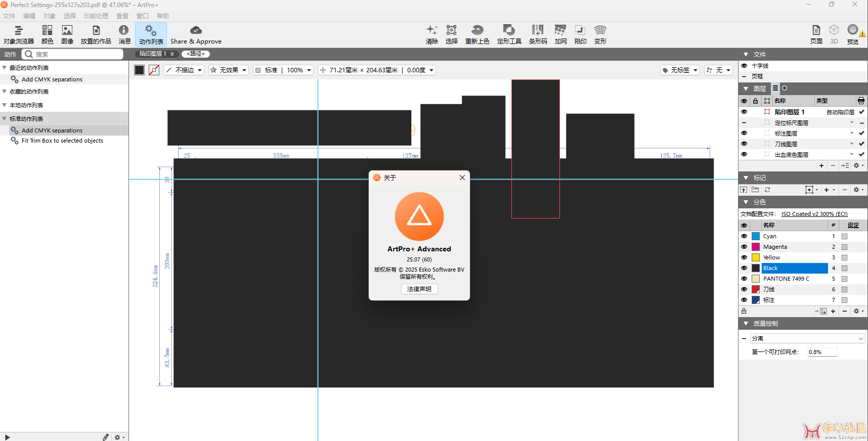Click the print column icon in layers header
The height and width of the screenshot is (441, 868).
[861, 101]
